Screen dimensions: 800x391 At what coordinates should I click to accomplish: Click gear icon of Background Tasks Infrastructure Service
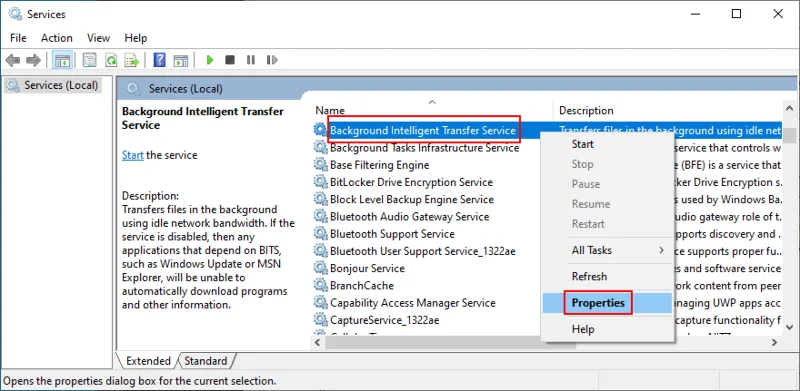pos(320,148)
